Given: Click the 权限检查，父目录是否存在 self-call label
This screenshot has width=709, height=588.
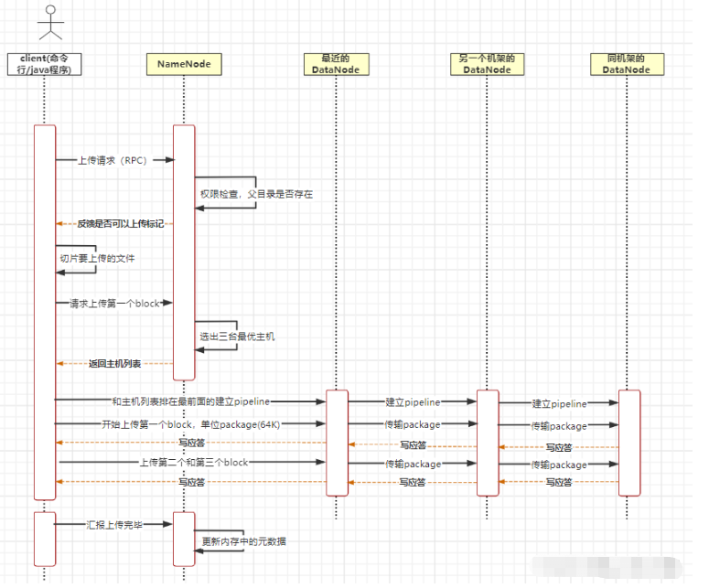Looking at the screenshot, I should [x=256, y=195].
